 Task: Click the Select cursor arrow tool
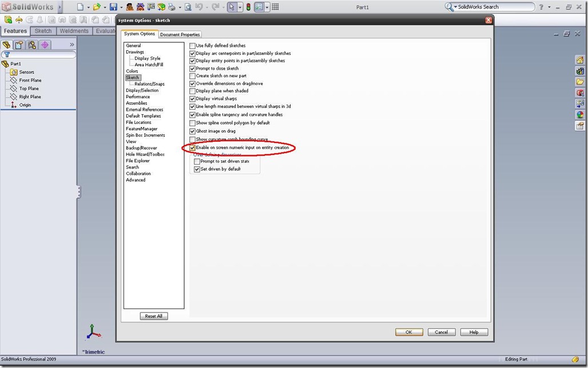coord(232,7)
